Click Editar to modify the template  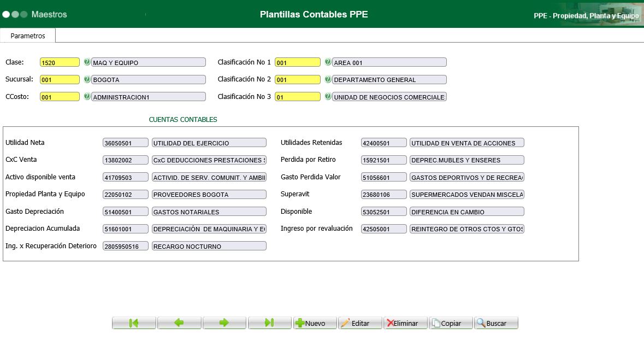360,323
